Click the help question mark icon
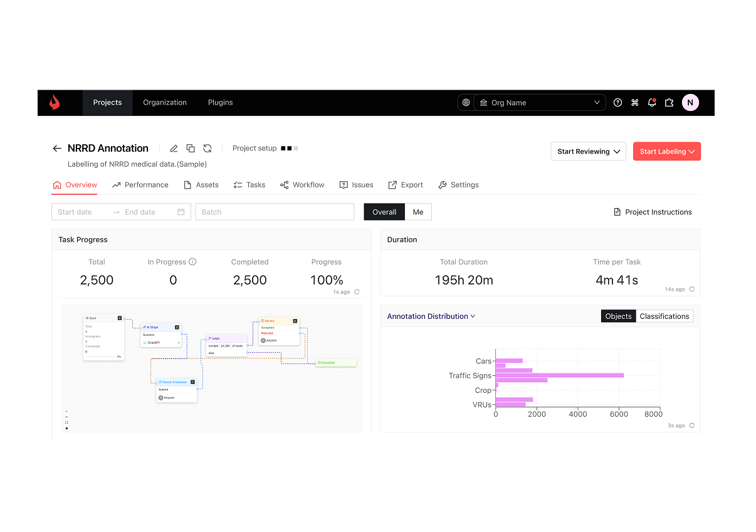The width and height of the screenshot is (756, 532). coord(617,102)
